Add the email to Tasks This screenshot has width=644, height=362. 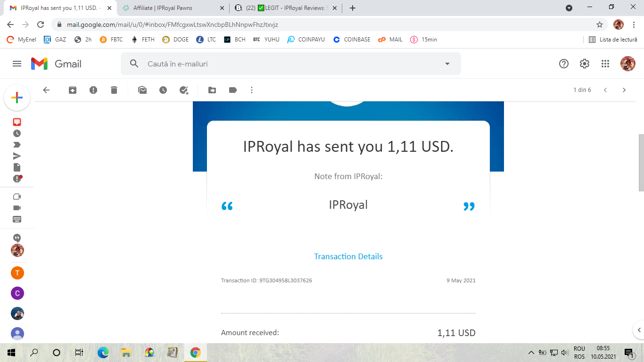[x=184, y=90]
